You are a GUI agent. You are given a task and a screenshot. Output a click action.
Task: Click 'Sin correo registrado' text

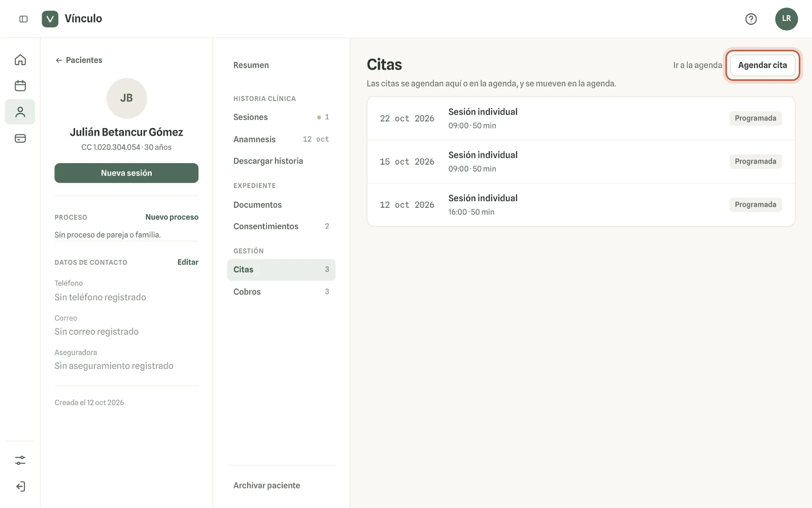coord(96,332)
